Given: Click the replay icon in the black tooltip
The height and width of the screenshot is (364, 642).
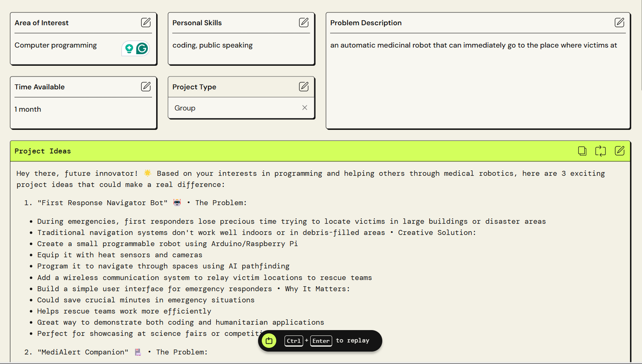Looking at the screenshot, I should coord(269,340).
